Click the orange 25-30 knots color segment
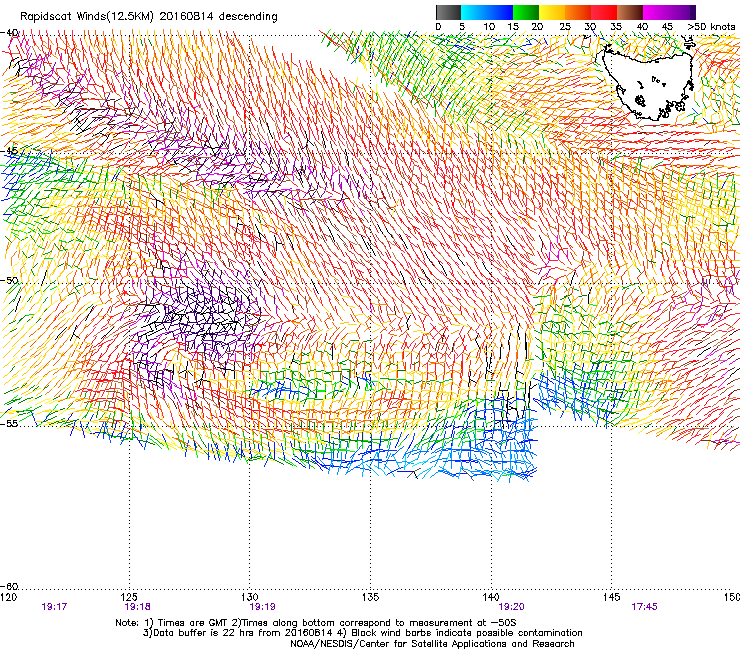Screen dimensions: 740x650 (x=578, y=12)
